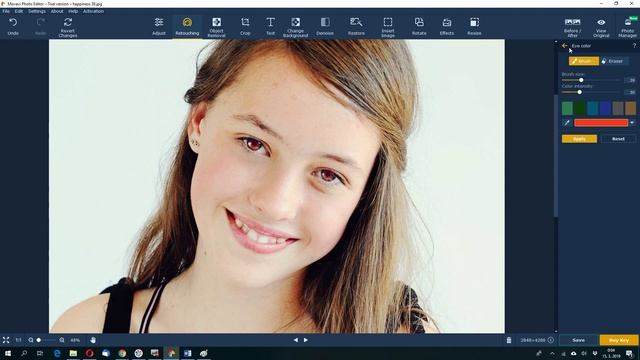Click the image info icon
This screenshot has height=360, width=640.
coord(551,340)
